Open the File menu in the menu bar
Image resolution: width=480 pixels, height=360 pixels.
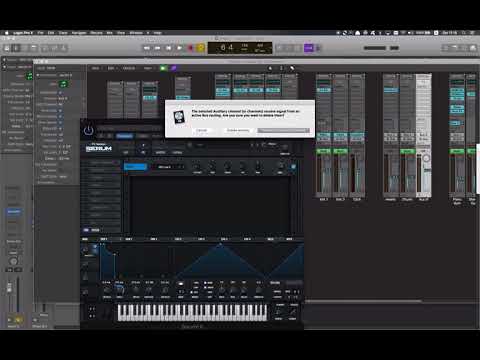point(40,33)
